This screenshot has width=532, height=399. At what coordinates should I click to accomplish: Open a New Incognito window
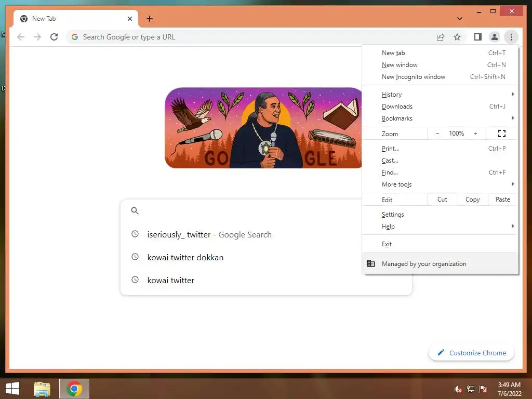[x=440, y=77]
